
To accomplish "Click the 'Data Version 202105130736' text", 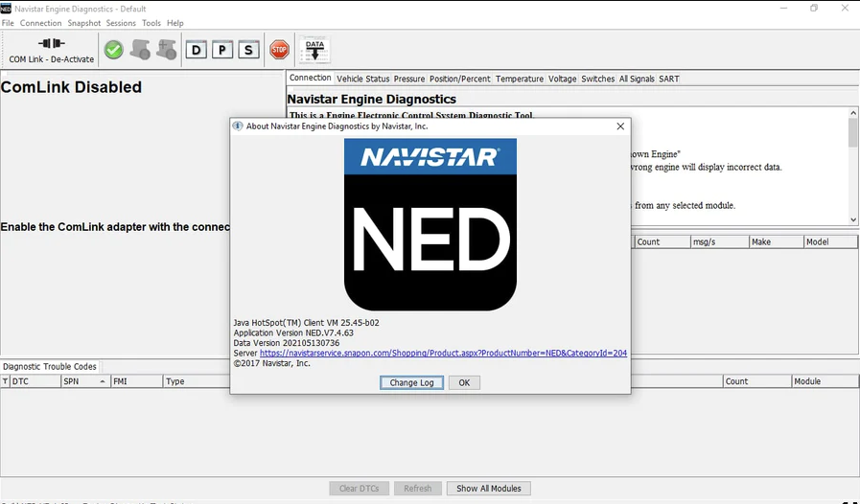I will [x=287, y=343].
